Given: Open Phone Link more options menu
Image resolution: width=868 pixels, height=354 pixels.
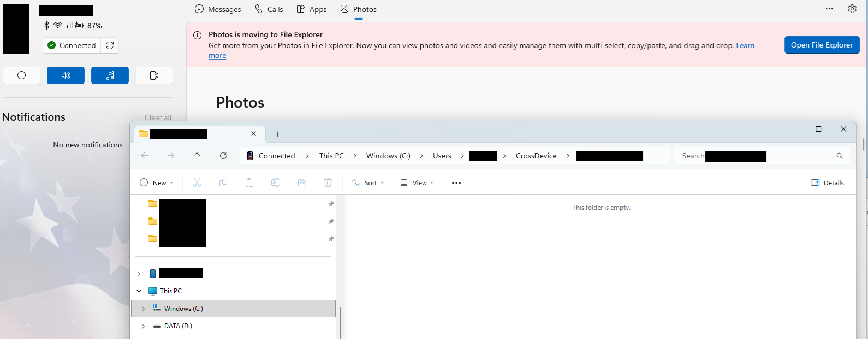Looking at the screenshot, I should pos(829,9).
